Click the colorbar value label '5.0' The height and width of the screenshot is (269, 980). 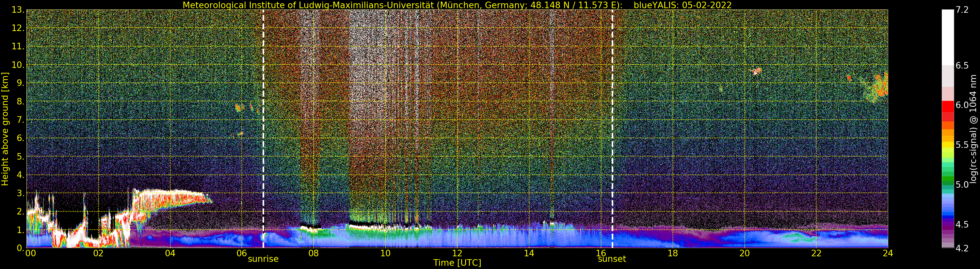(962, 184)
